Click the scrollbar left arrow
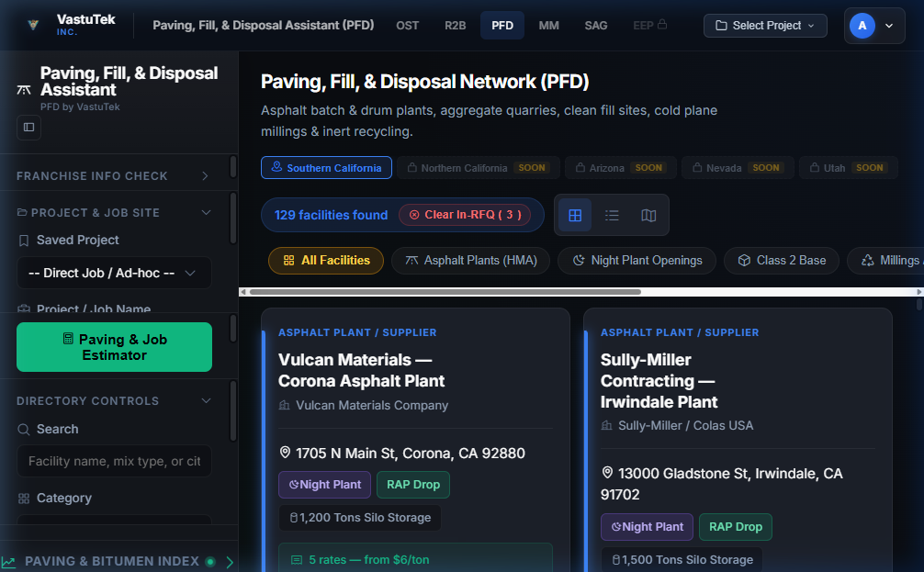Viewport: 924px width, 572px height. click(x=242, y=292)
